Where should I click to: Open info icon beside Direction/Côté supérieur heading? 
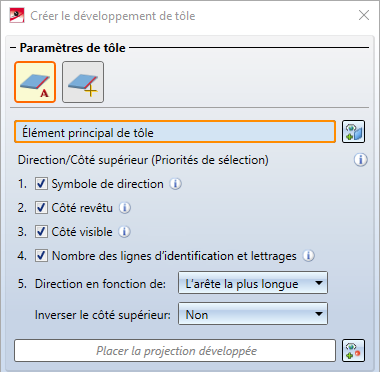[x=360, y=160]
